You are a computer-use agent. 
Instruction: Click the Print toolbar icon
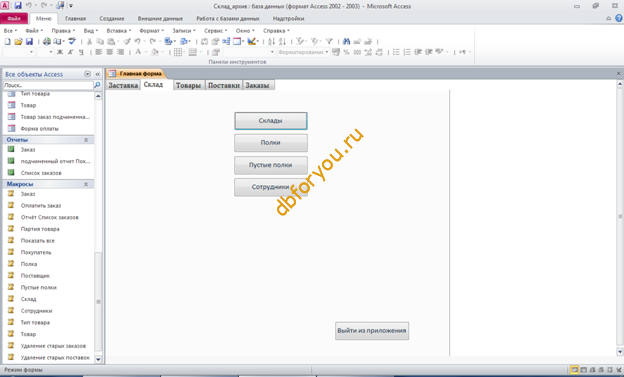[x=47, y=41]
